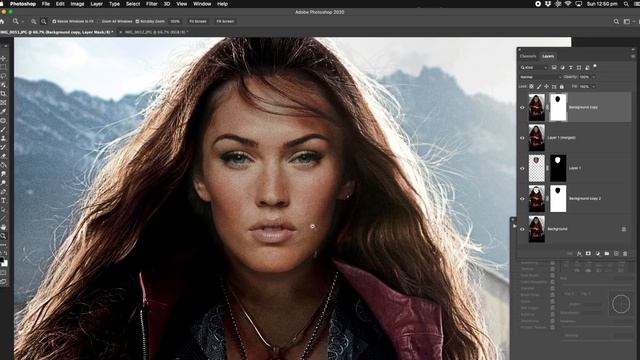Open Spotlight search in macOS menu bar
The image size is (640, 360).
coord(626,4)
